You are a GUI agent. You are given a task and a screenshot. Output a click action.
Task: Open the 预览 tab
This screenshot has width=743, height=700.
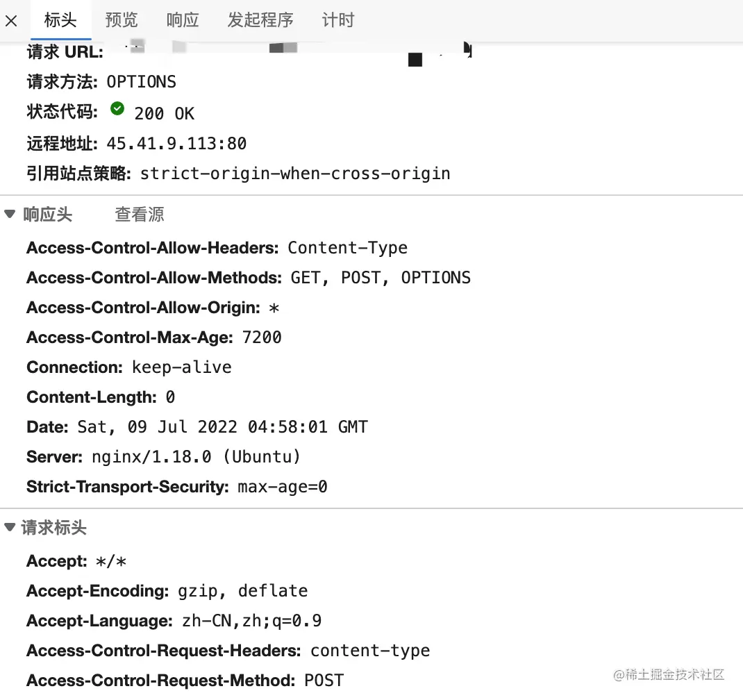click(x=122, y=20)
